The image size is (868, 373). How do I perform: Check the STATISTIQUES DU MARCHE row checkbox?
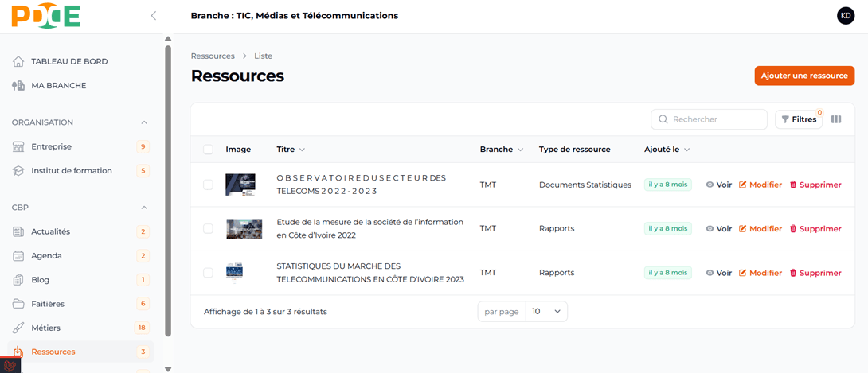[x=208, y=273]
